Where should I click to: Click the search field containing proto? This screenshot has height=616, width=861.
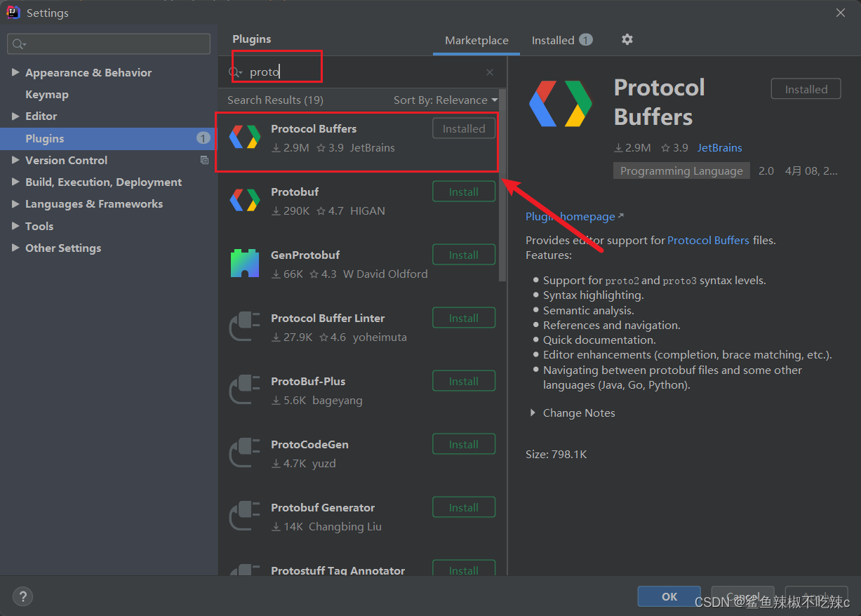point(281,71)
